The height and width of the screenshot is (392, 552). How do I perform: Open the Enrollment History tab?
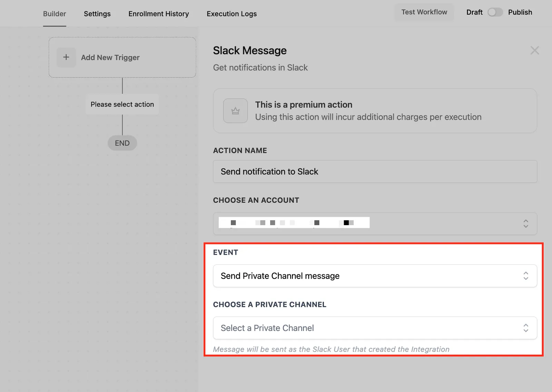tap(159, 14)
